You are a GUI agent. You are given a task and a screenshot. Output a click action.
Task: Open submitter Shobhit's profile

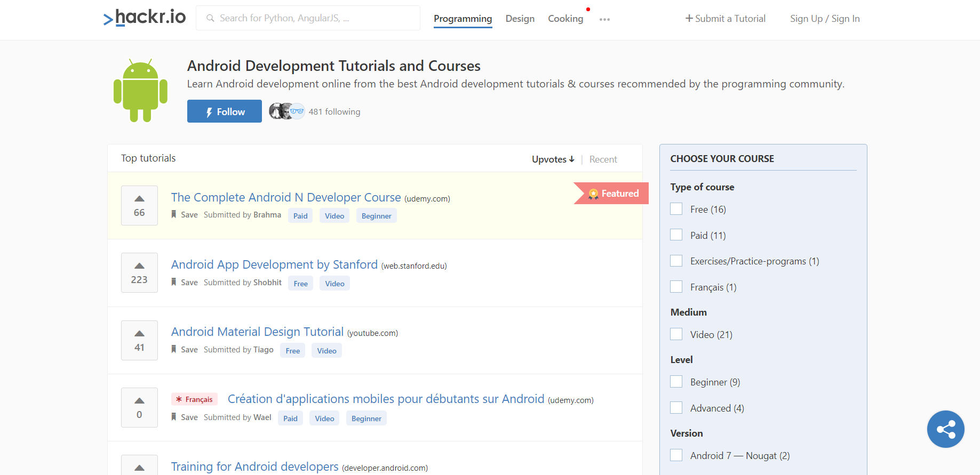click(267, 283)
